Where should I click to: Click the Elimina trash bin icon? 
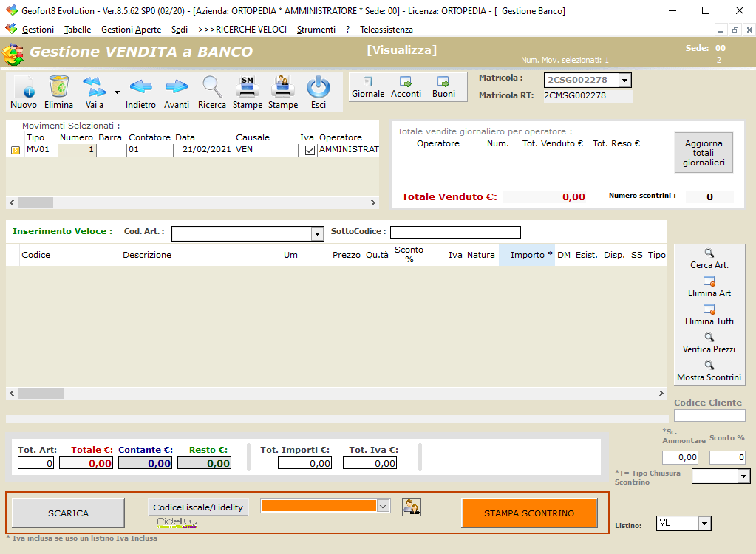[x=58, y=88]
